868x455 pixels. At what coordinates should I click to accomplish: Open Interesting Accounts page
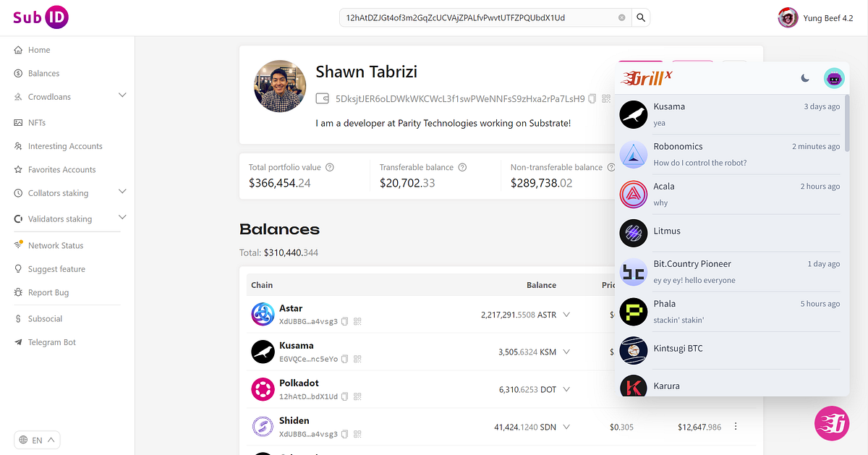click(x=65, y=146)
